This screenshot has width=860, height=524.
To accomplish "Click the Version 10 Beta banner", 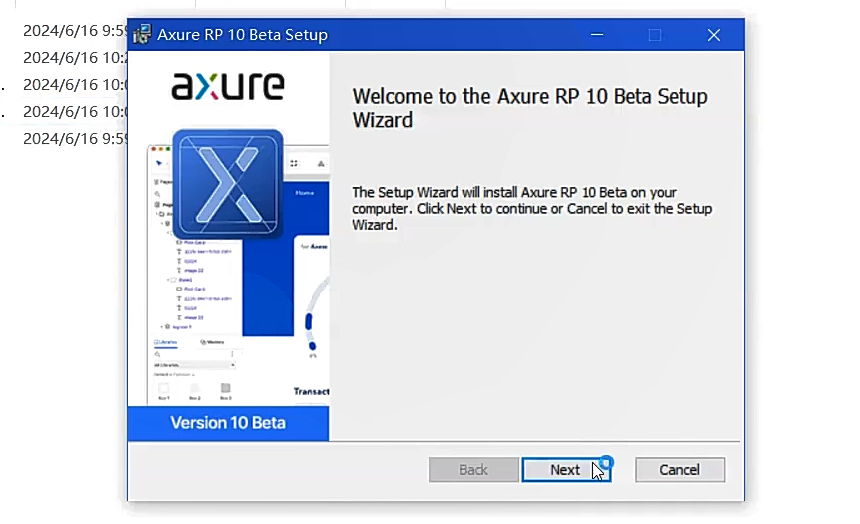I will click(x=228, y=423).
